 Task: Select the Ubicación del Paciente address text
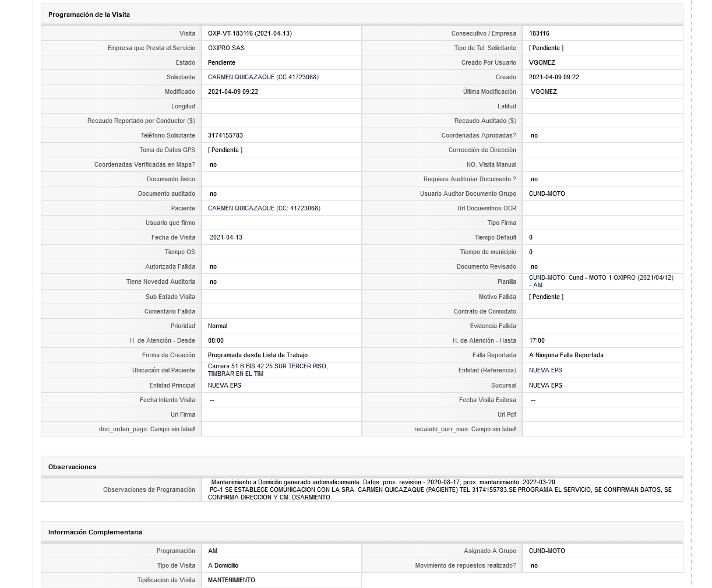[x=267, y=370]
